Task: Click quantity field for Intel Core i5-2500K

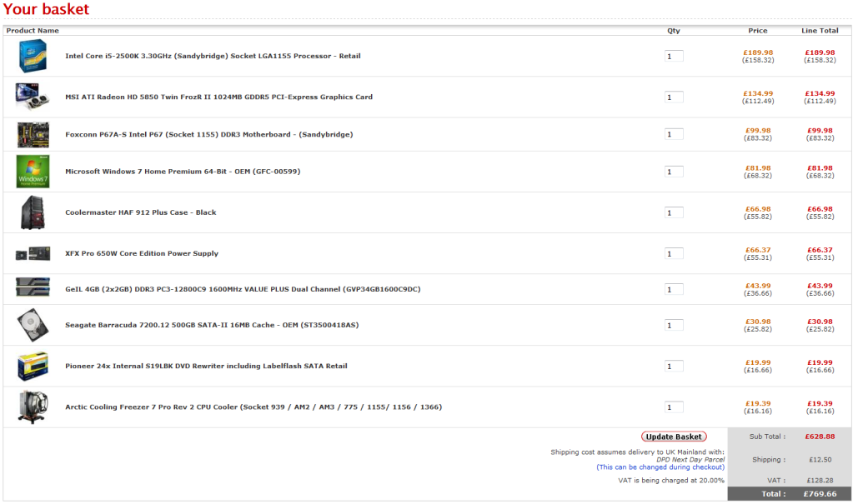Action: click(x=674, y=57)
